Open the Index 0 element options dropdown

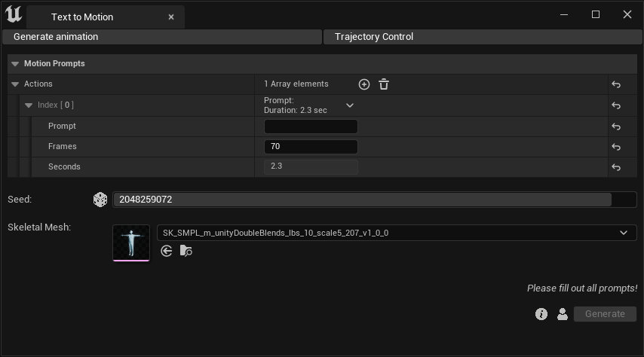pyautogui.click(x=350, y=105)
